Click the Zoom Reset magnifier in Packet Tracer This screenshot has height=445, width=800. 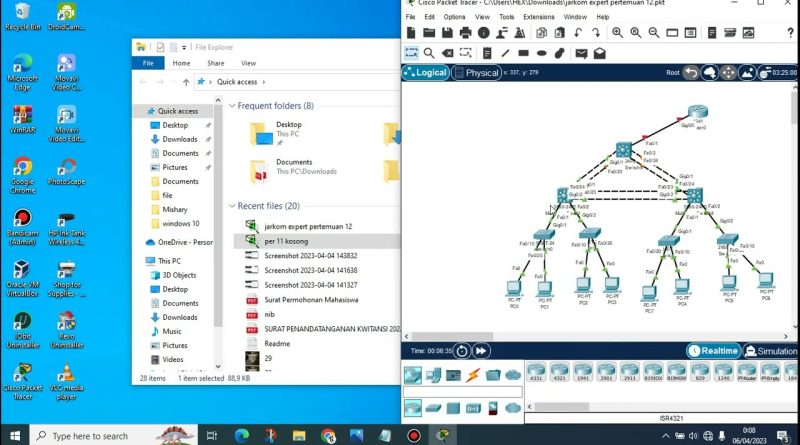tap(636, 33)
